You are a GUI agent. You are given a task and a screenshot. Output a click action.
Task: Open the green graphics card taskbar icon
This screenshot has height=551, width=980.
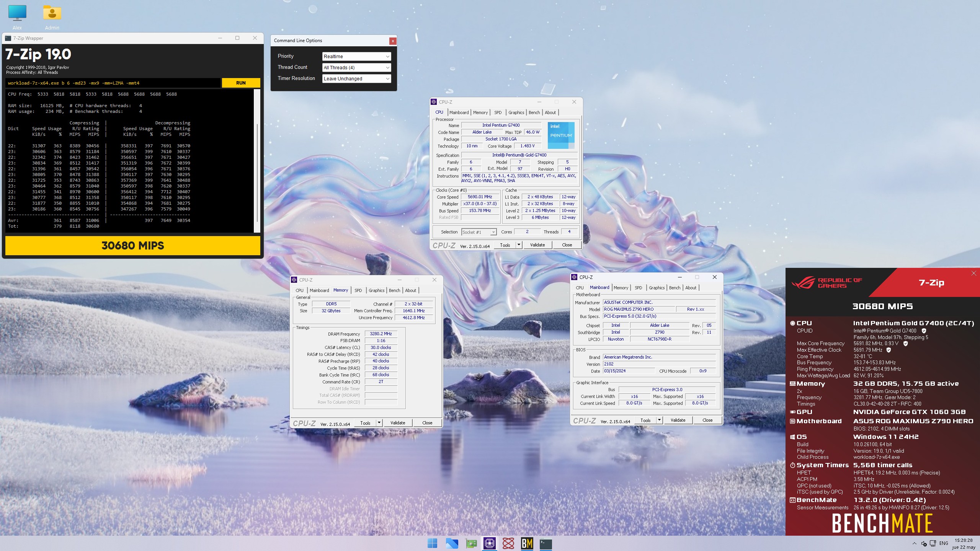pyautogui.click(x=471, y=543)
